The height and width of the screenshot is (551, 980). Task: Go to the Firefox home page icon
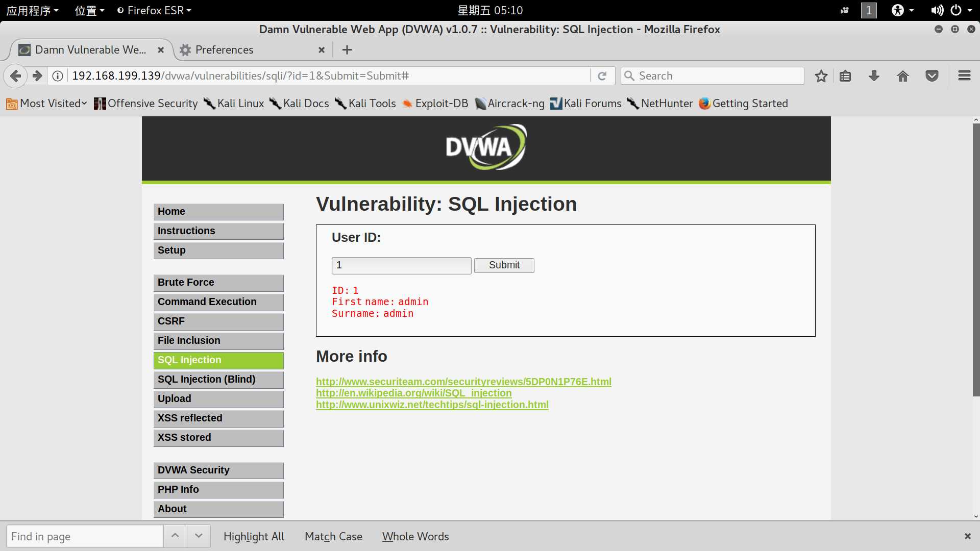pyautogui.click(x=903, y=76)
